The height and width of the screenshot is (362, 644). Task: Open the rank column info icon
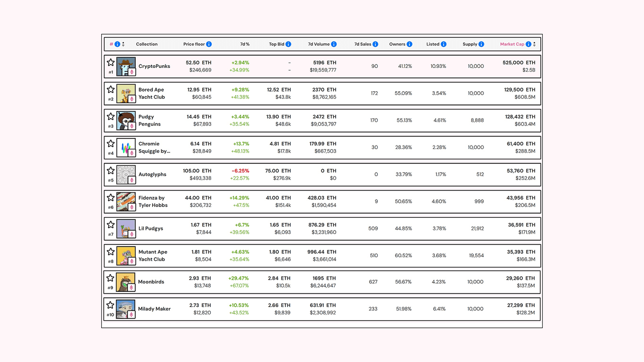coord(117,44)
